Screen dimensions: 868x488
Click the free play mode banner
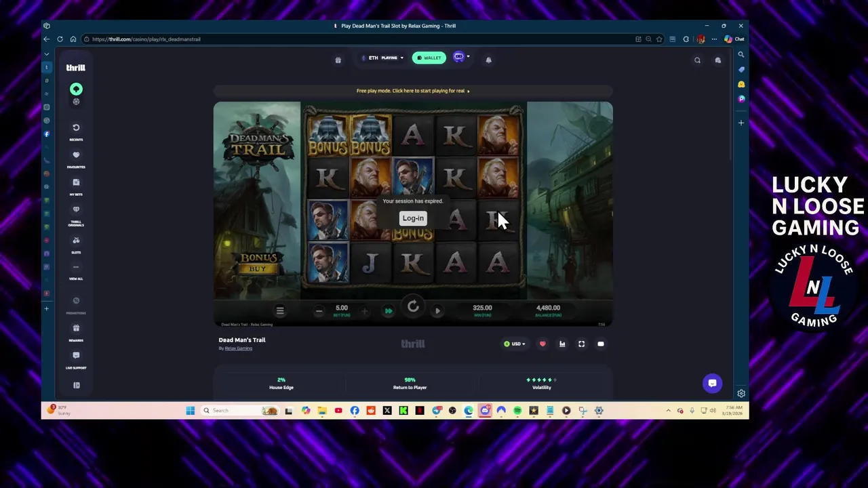click(x=413, y=91)
